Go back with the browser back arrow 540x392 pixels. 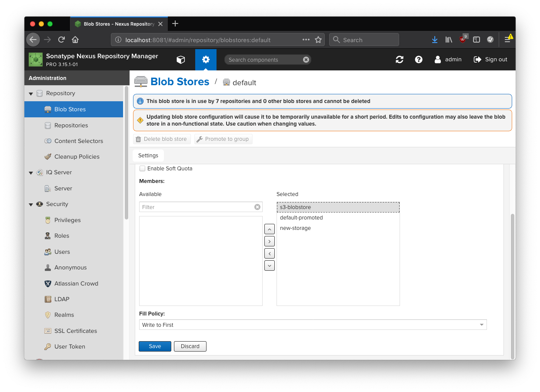33,40
